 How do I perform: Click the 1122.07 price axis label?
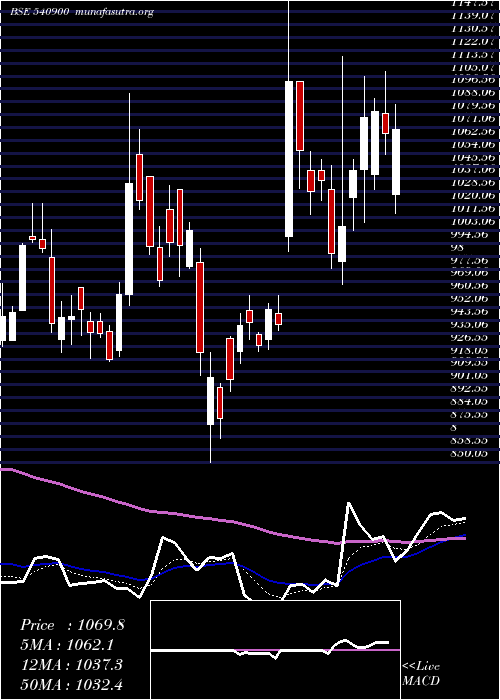(x=473, y=42)
